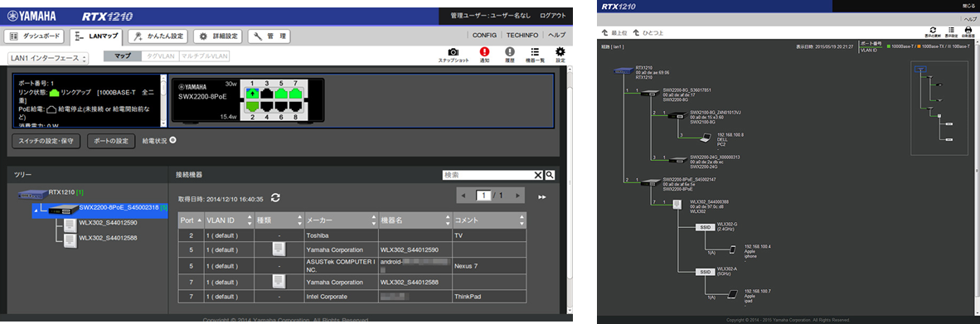Click the ポートの設定 button
The height and width of the screenshot is (324, 980).
click(110, 141)
